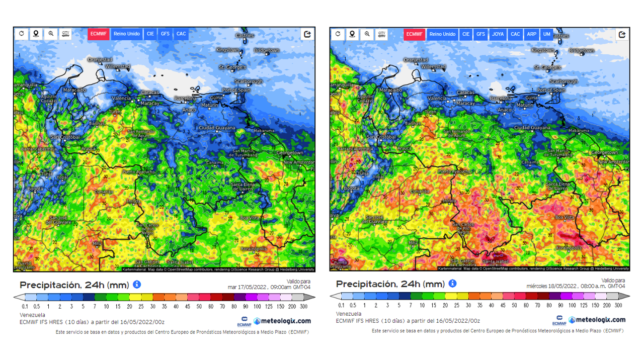
Task: Open share icon on right map
Action: pos(622,34)
